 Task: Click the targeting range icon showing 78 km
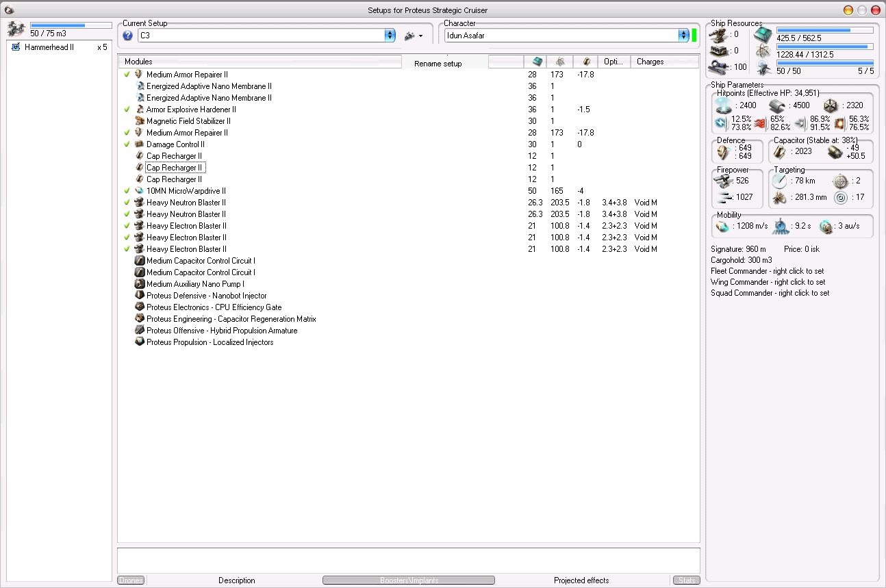pos(780,181)
